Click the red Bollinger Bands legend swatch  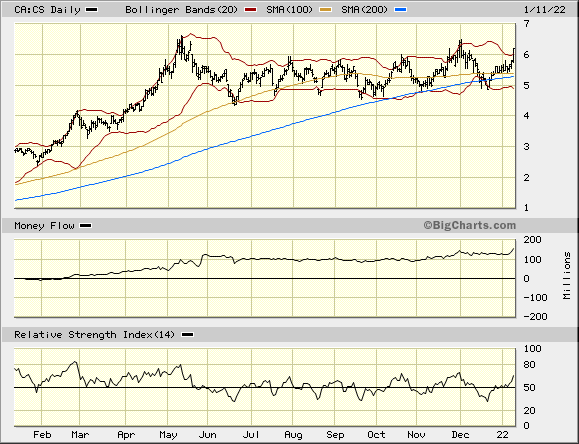click(x=251, y=10)
